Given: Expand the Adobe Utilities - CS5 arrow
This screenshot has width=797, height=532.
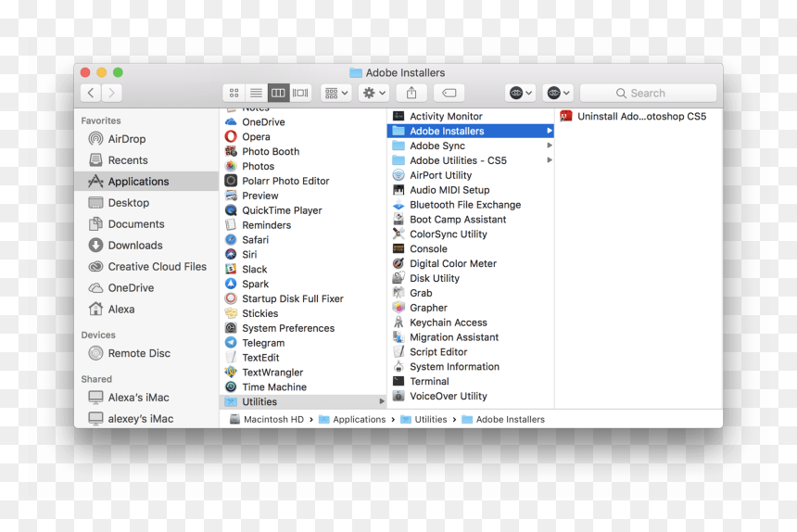Looking at the screenshot, I should tap(549, 160).
